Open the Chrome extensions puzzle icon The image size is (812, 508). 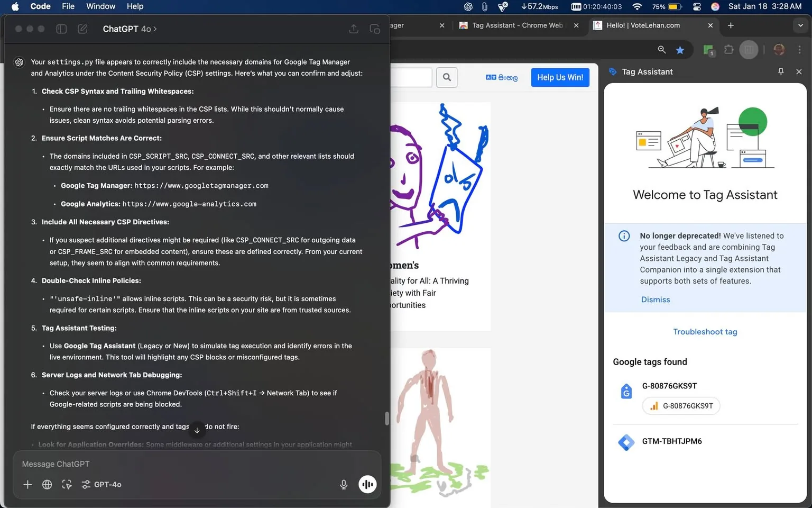[x=728, y=49]
